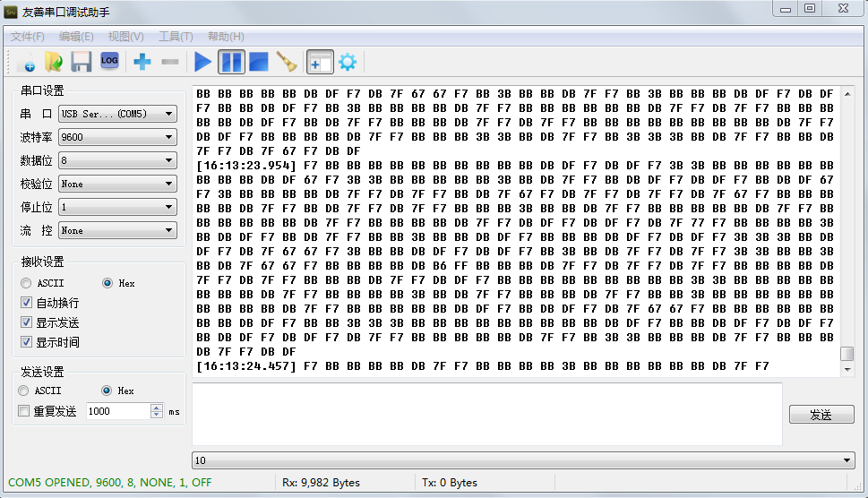The image size is (868, 498).
Task: Select Hex for send settings
Action: tap(107, 391)
